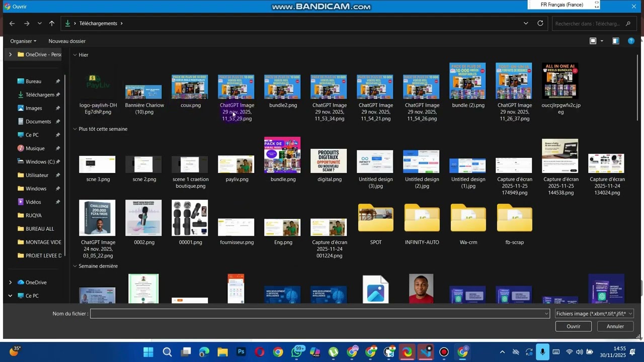Launch Photoshop from the taskbar
This screenshot has width=644, height=362.
[241, 352]
